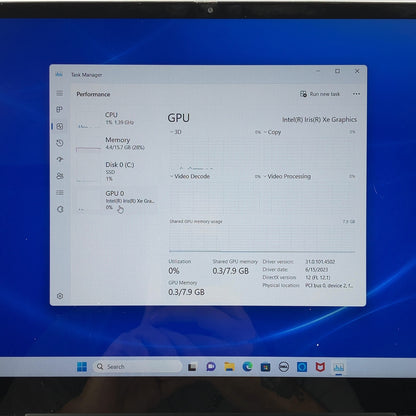
Task: Click the Run new task button
Action: click(x=320, y=94)
